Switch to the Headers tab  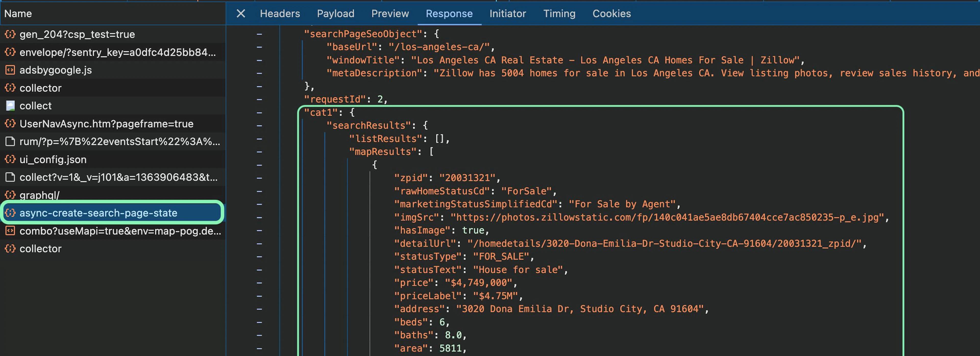(x=280, y=14)
